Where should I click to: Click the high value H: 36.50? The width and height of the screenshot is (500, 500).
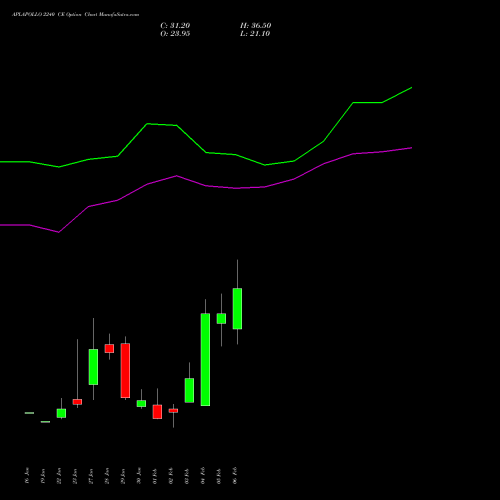[256, 26]
